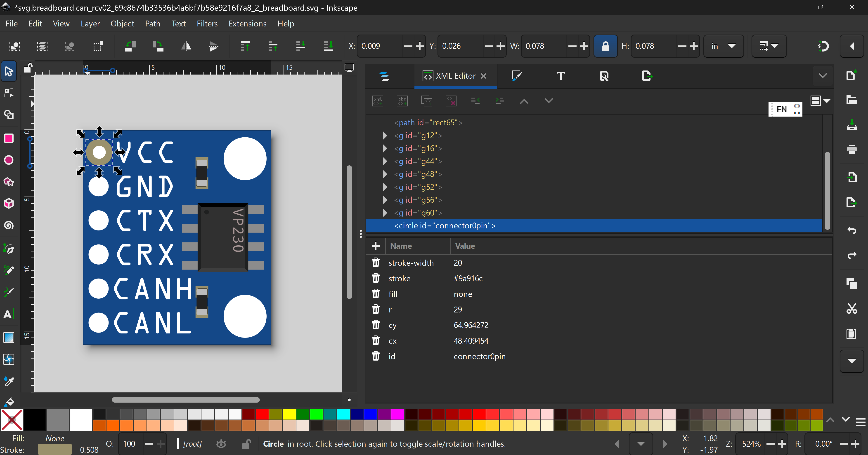Open the Extensions menu

click(247, 23)
